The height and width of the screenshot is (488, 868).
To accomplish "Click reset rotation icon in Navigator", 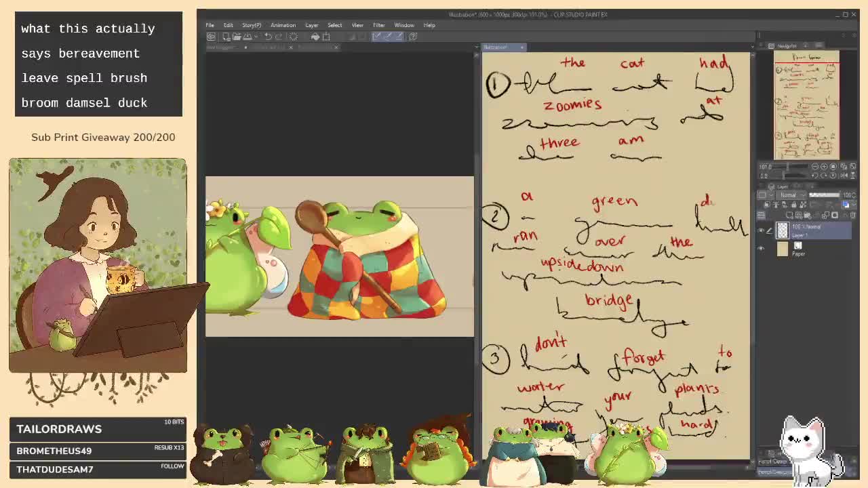I will pos(833,176).
